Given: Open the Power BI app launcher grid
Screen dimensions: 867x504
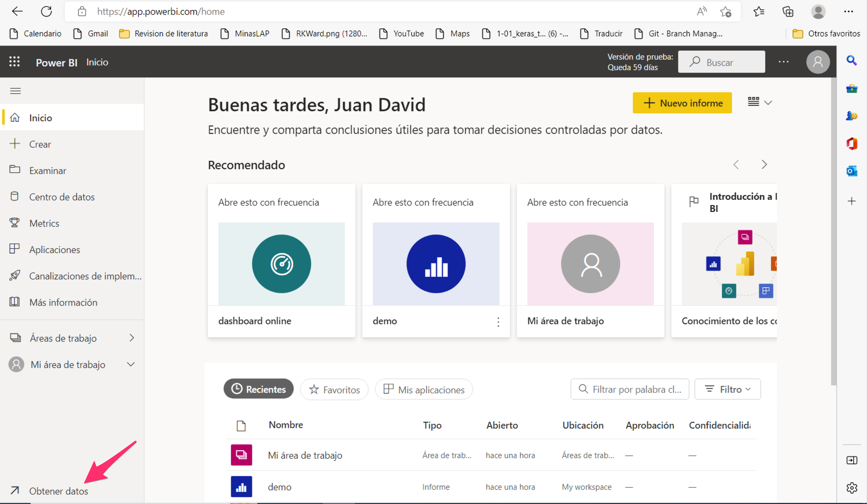Looking at the screenshot, I should 15,62.
